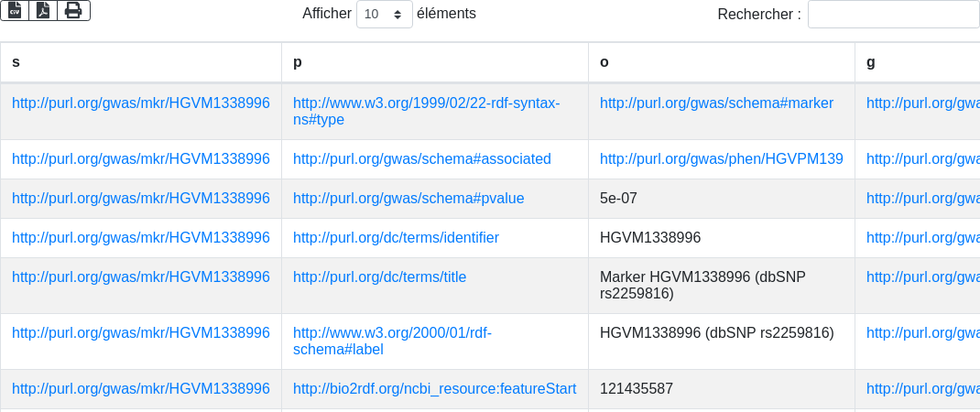This screenshot has width=980, height=412.
Task: Open the Afficher entries count dropdown
Action: [384, 15]
